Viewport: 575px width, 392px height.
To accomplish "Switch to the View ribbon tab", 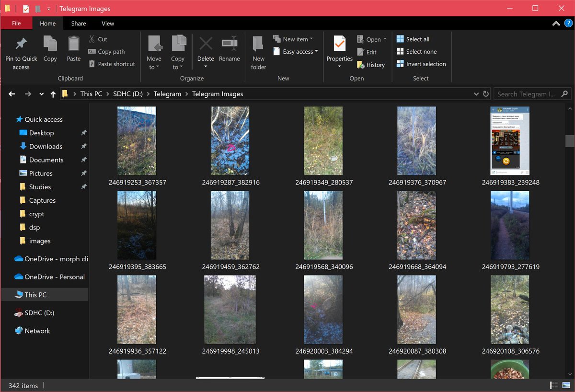I will [x=108, y=23].
